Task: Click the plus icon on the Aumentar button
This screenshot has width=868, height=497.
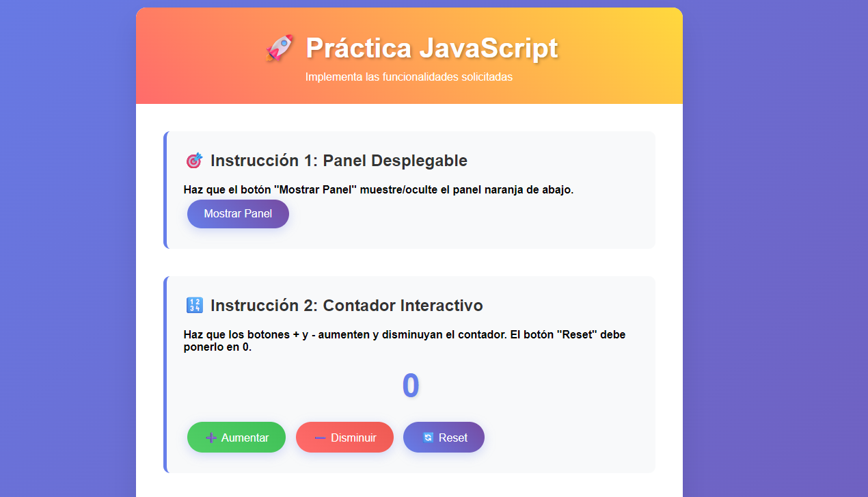Action: pyautogui.click(x=211, y=438)
